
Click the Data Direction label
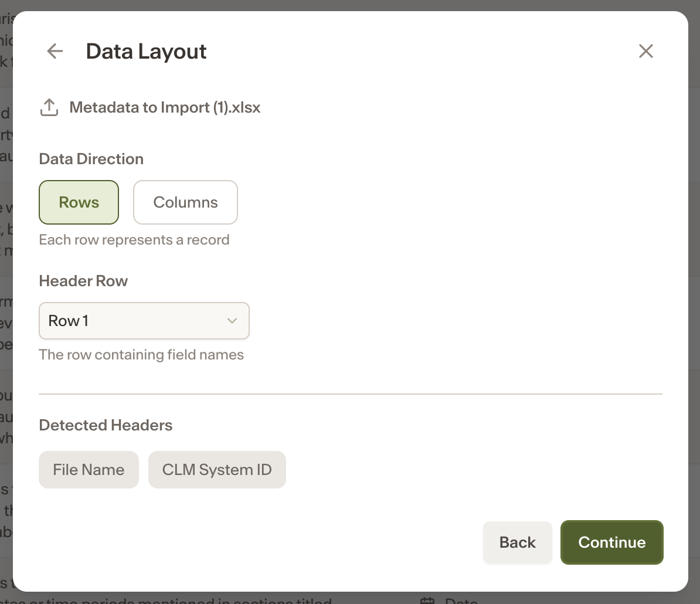[x=91, y=159]
